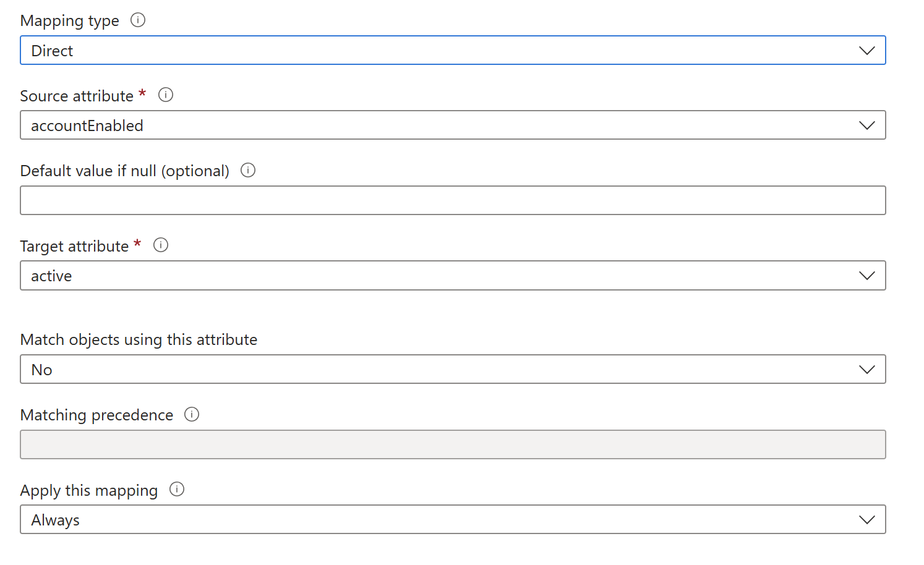924x565 pixels.
Task: Open Target attribute dropdown showing active
Action: click(433, 276)
